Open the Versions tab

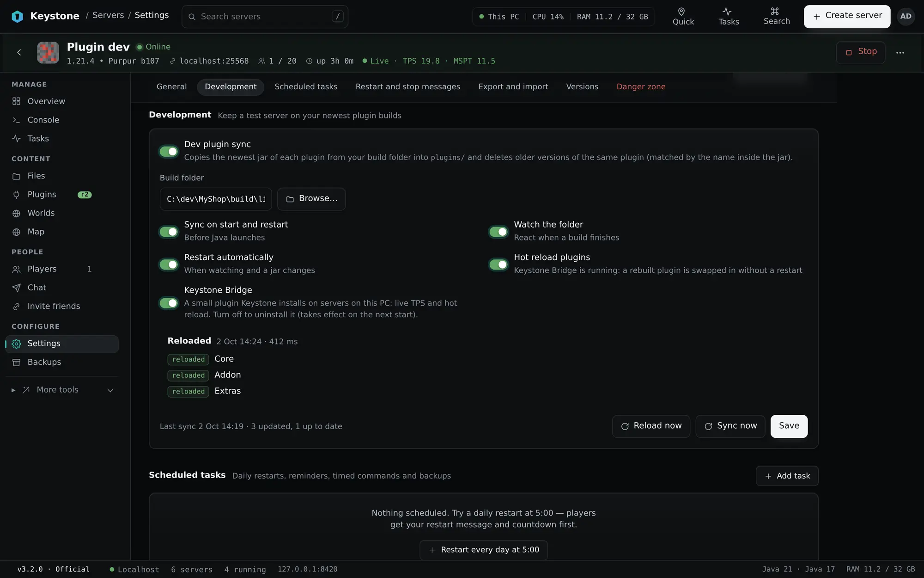click(582, 87)
